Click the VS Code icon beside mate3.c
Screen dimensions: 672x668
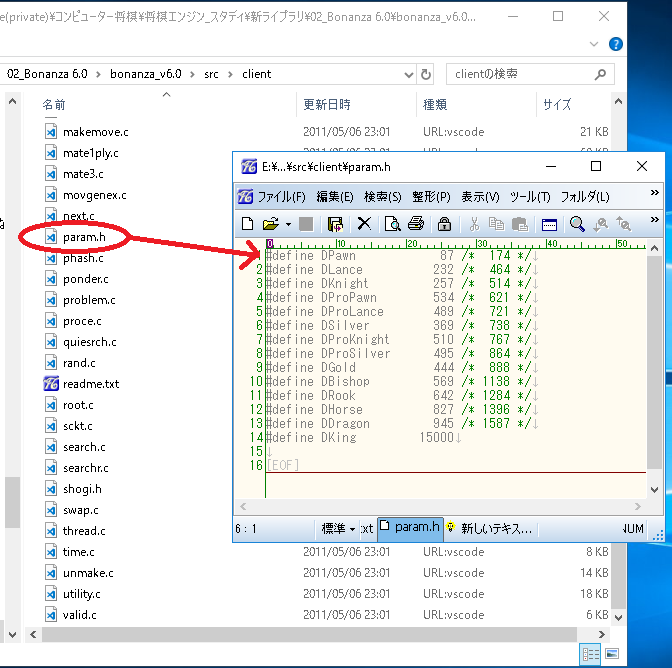(51, 174)
